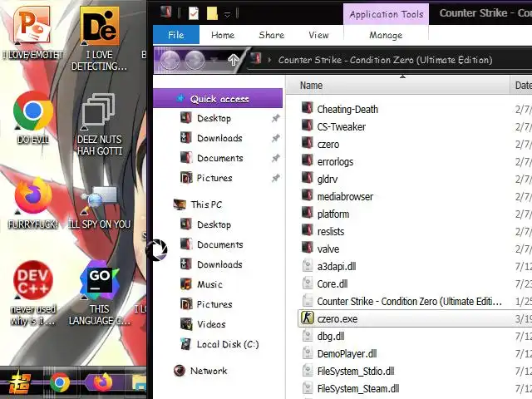Image resolution: width=532 pixels, height=399 pixels.
Task: Select the platform folder
Action: tap(333, 214)
